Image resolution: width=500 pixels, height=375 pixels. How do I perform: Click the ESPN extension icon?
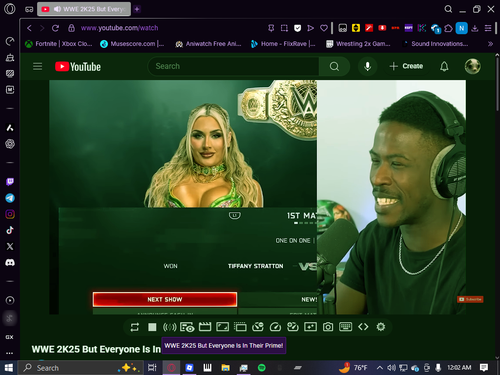click(x=409, y=28)
